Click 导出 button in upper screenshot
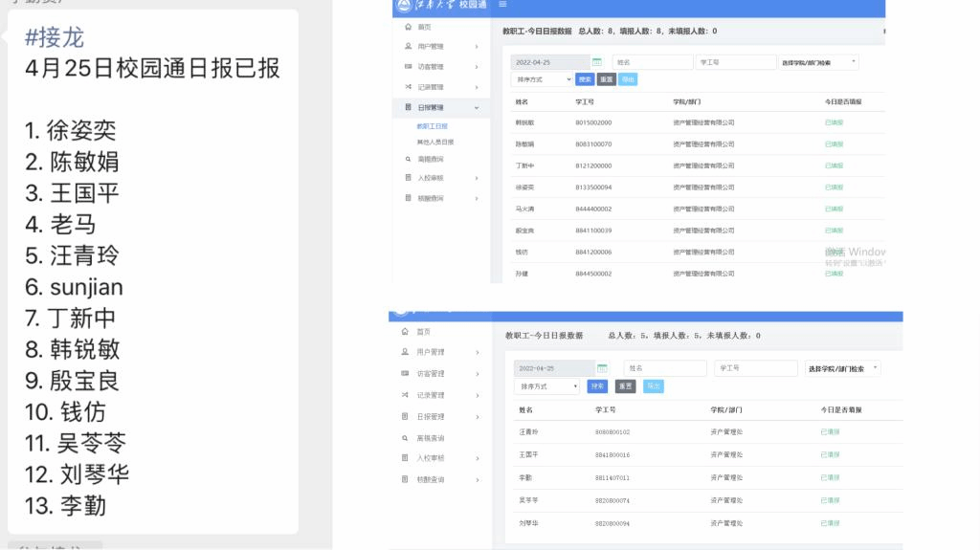This screenshot has height=550, width=980. coord(628,79)
